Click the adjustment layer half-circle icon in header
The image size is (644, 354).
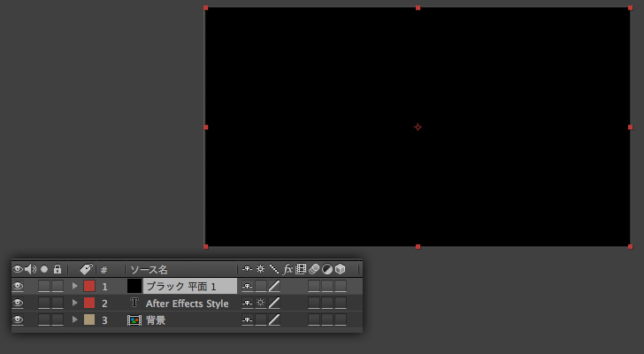327,269
